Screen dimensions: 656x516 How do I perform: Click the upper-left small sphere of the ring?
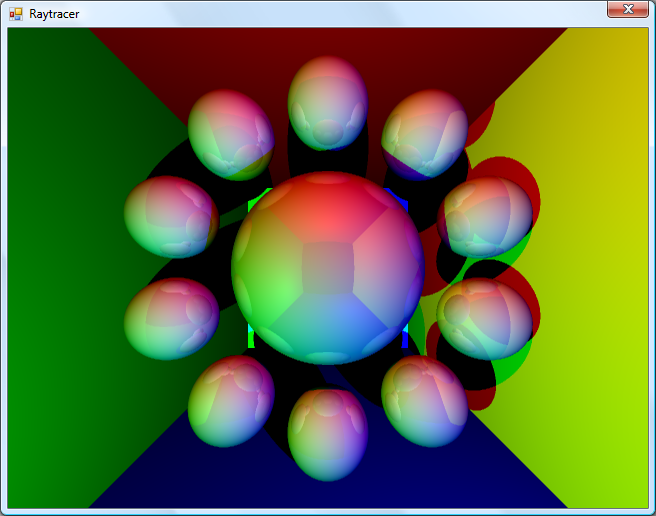231,134
